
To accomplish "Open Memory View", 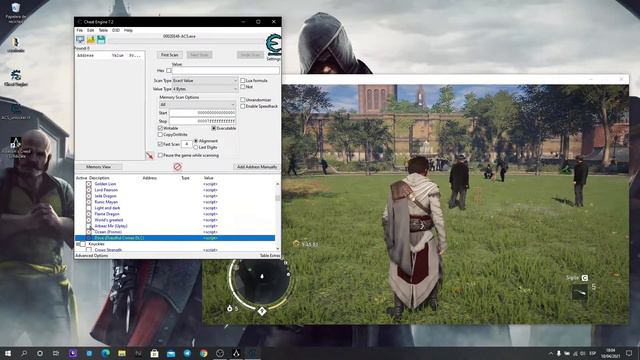I will 98,167.
